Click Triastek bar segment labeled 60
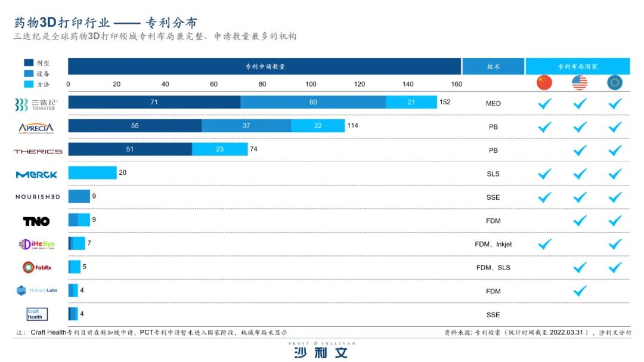644x362 pixels. [314, 102]
